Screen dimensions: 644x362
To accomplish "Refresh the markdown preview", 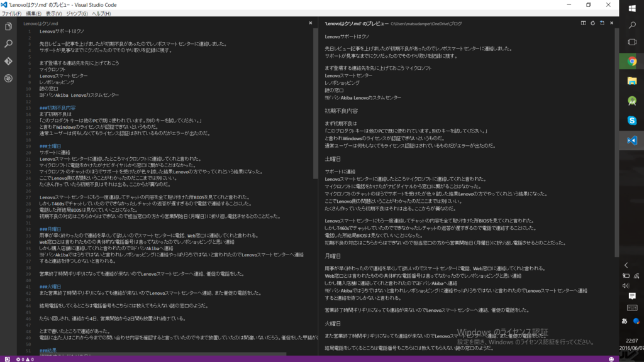I will coord(592,23).
